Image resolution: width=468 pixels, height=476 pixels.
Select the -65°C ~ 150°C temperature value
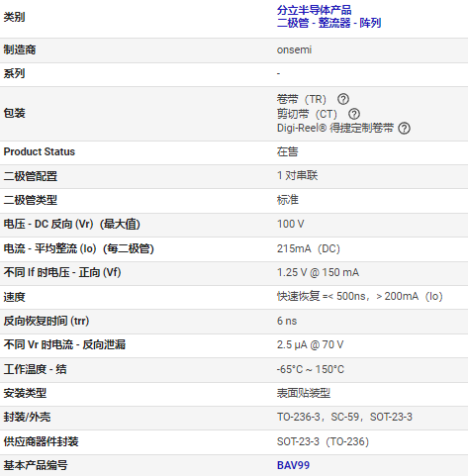click(x=311, y=369)
